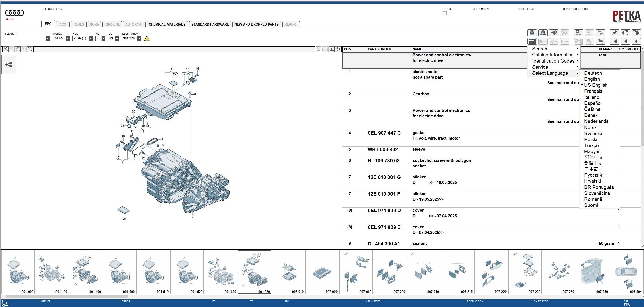Click the FI SUGGESTION link
This screenshot has width=644, height=307.
53,9
